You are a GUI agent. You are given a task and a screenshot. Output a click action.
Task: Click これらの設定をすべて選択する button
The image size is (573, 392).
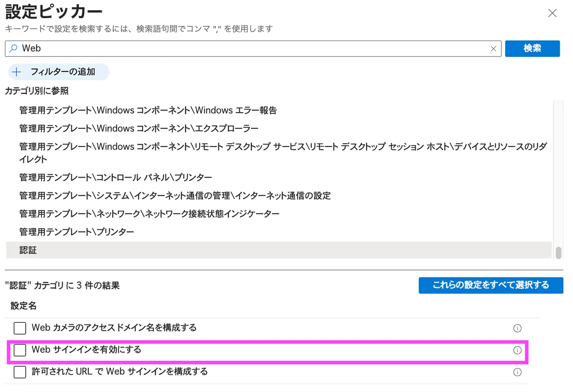(491, 285)
